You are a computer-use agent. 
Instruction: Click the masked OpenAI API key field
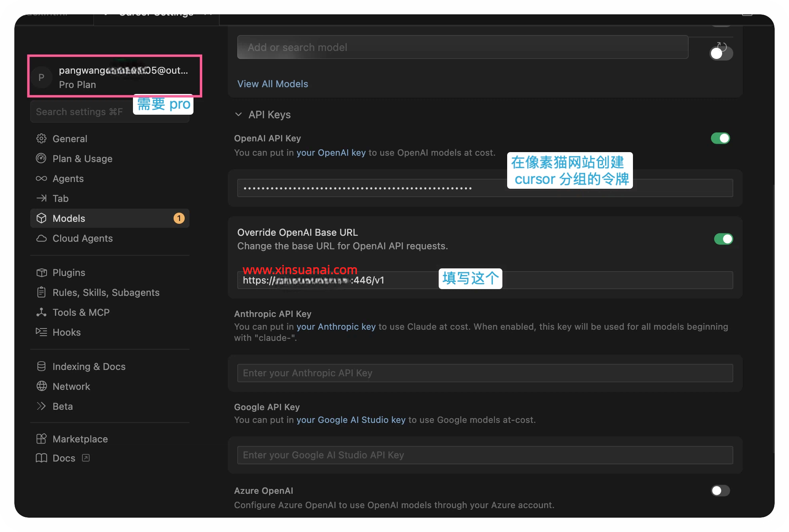pos(485,188)
